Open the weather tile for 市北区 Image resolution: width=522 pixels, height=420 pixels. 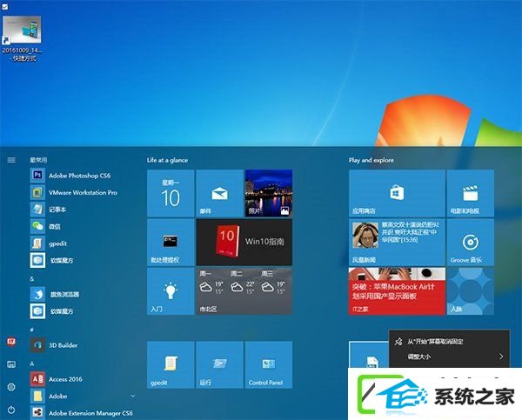[x=244, y=291]
